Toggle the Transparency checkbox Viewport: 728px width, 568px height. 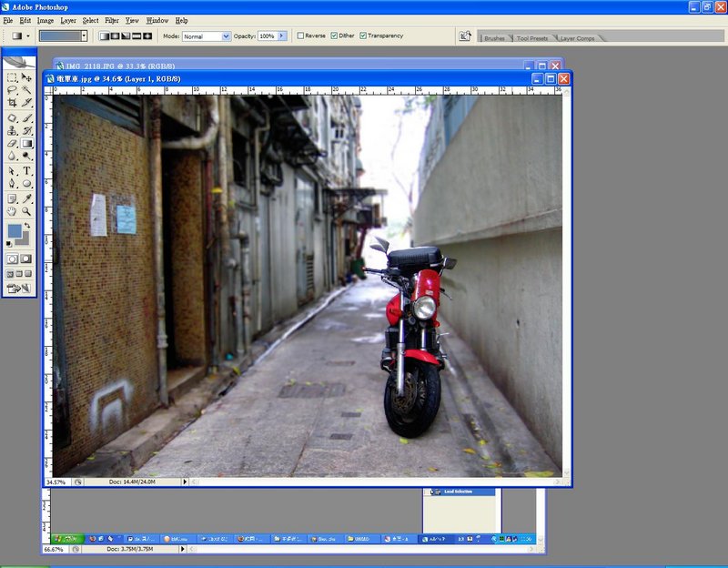point(363,36)
